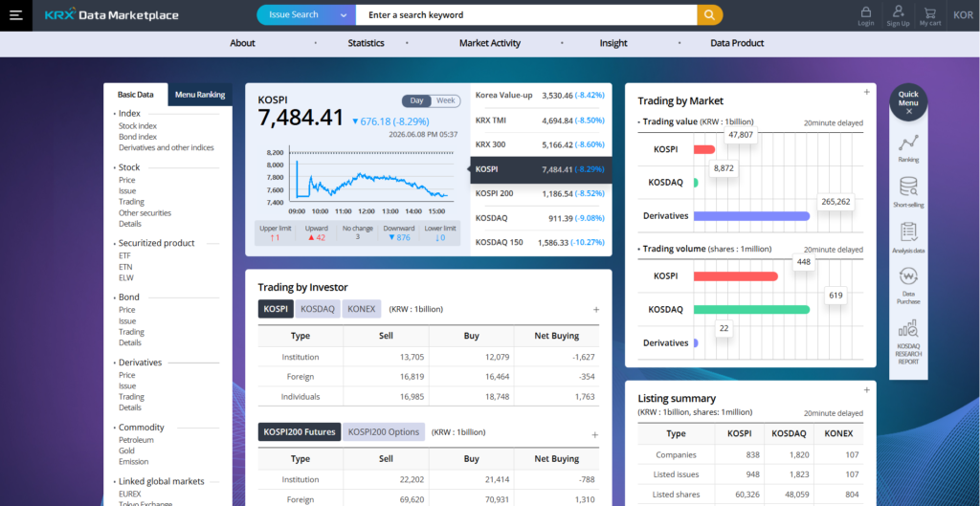Open the Data Product menu

point(737,43)
